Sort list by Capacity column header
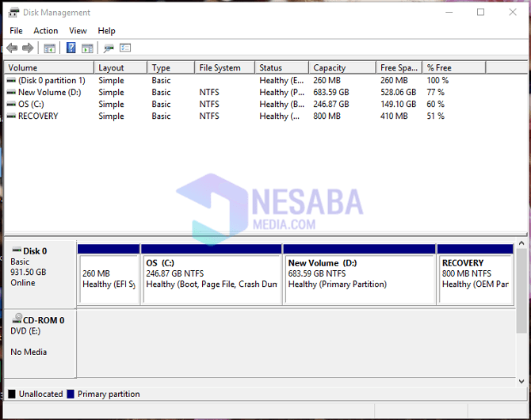Screen dimensions: 531x420 coord(329,68)
